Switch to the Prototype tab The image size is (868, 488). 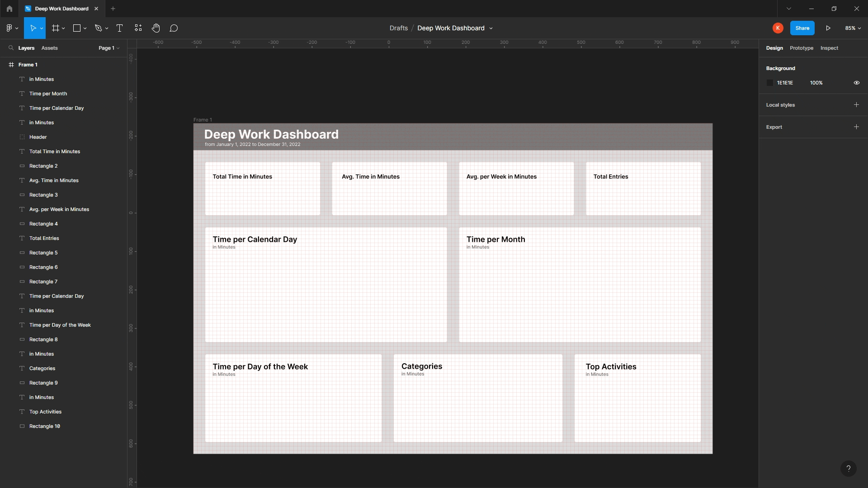tap(802, 48)
